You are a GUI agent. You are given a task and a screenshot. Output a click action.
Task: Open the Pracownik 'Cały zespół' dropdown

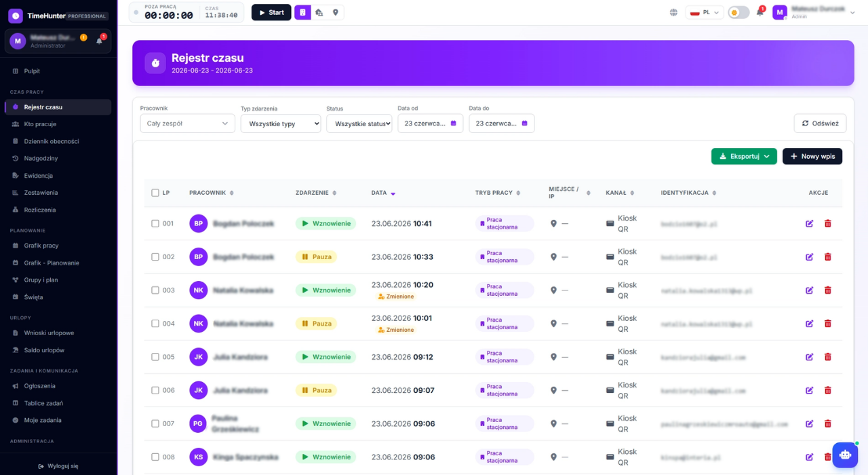188,123
